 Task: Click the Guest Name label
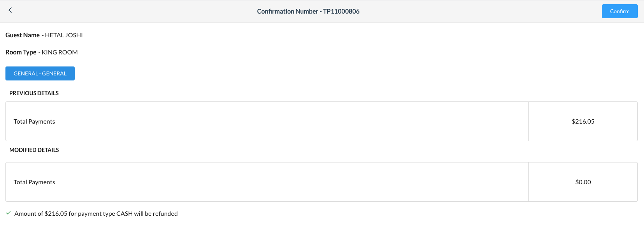(x=23, y=35)
